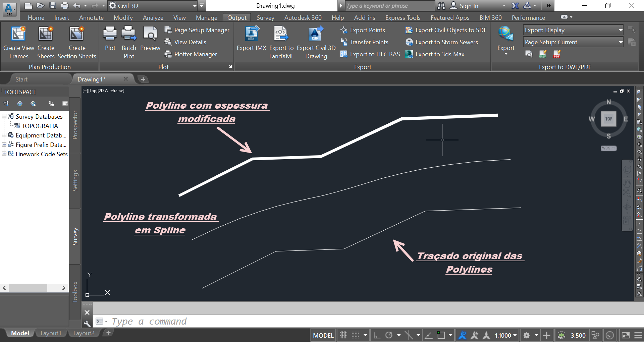Select the Export Points tool

tap(367, 30)
